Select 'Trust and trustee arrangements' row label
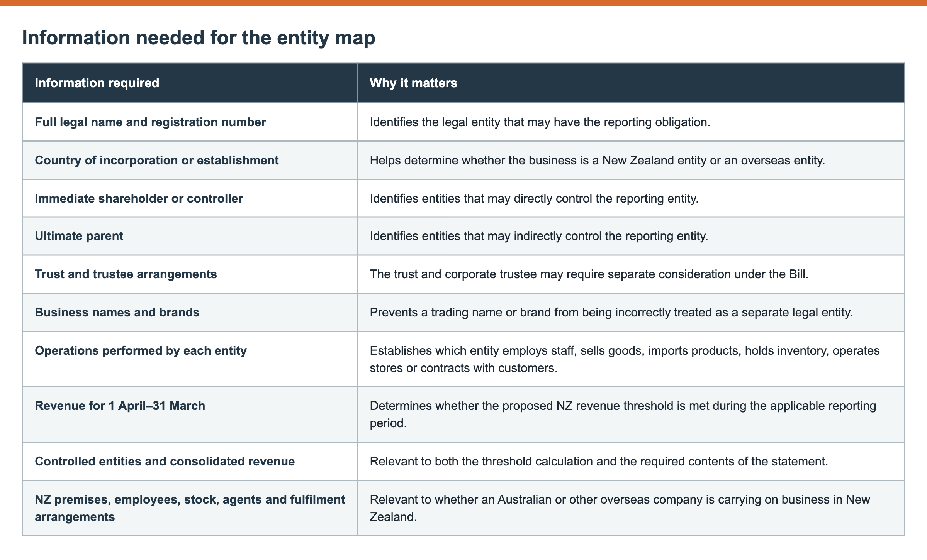Viewport: 927px width, 560px height. pos(126,274)
